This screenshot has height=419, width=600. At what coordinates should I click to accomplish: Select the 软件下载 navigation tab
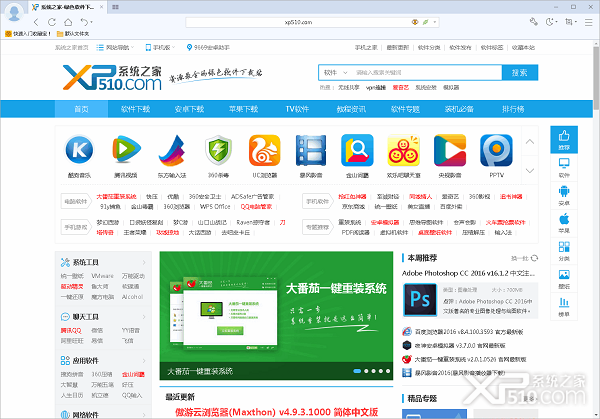135,109
